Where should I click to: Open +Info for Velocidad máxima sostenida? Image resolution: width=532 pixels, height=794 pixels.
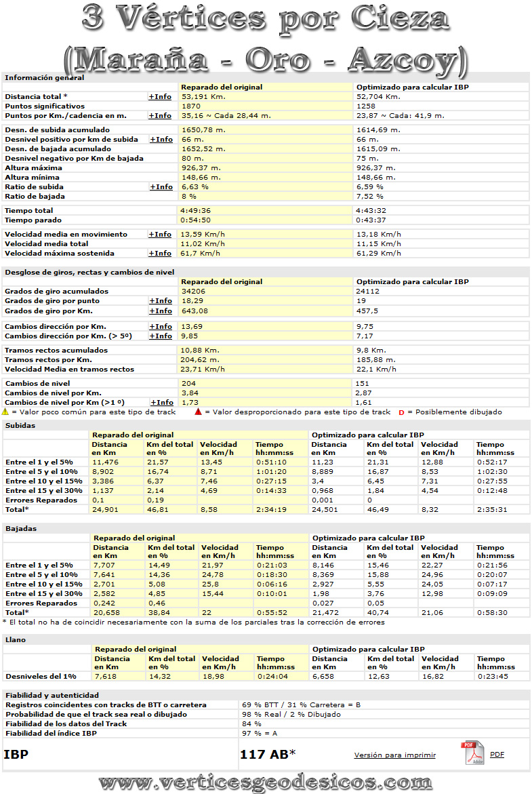click(x=160, y=254)
